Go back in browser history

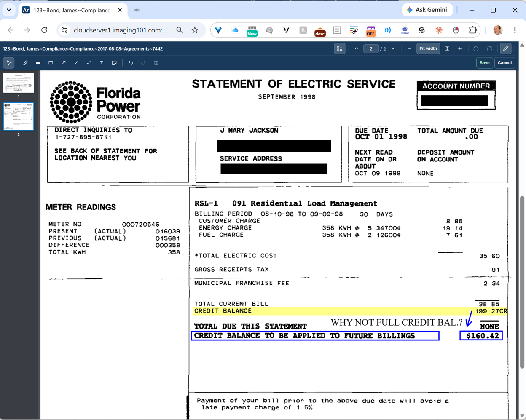click(11, 30)
